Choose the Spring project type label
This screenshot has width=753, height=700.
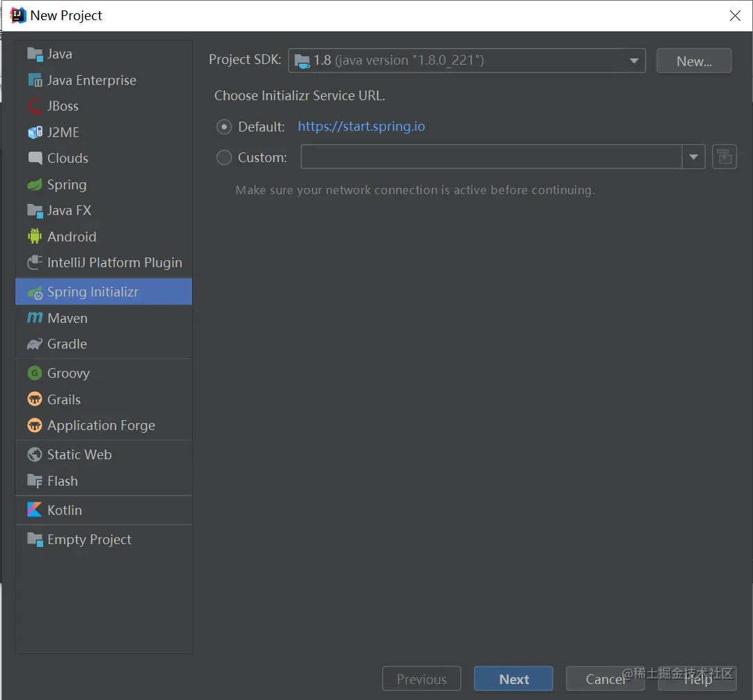[67, 185]
